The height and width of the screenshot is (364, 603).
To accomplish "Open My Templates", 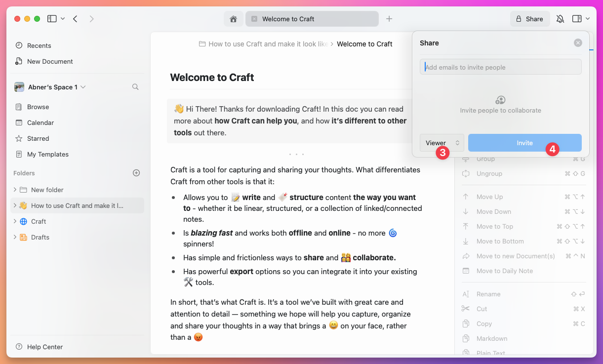I will [x=47, y=154].
